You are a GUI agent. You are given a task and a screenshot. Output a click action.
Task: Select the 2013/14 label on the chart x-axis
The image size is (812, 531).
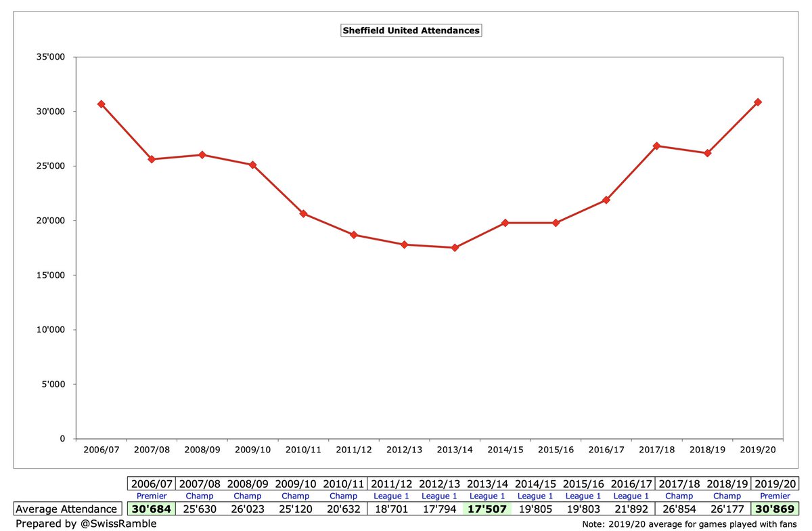click(455, 449)
